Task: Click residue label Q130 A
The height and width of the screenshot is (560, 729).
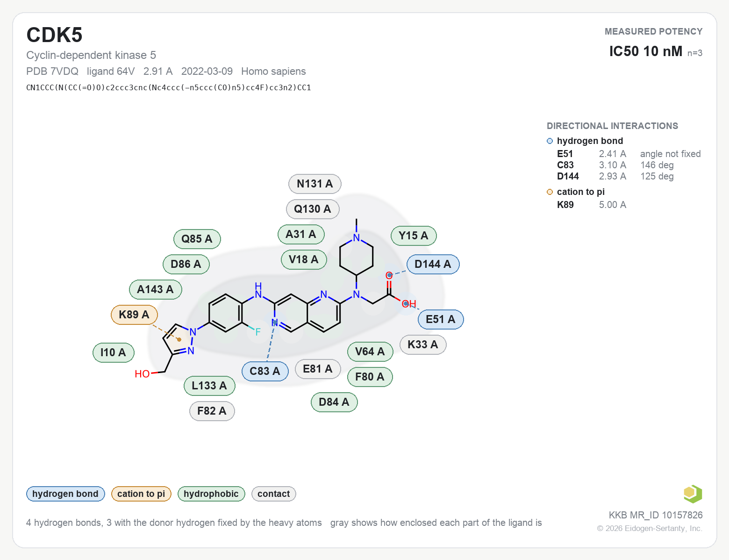Action: 313,209
